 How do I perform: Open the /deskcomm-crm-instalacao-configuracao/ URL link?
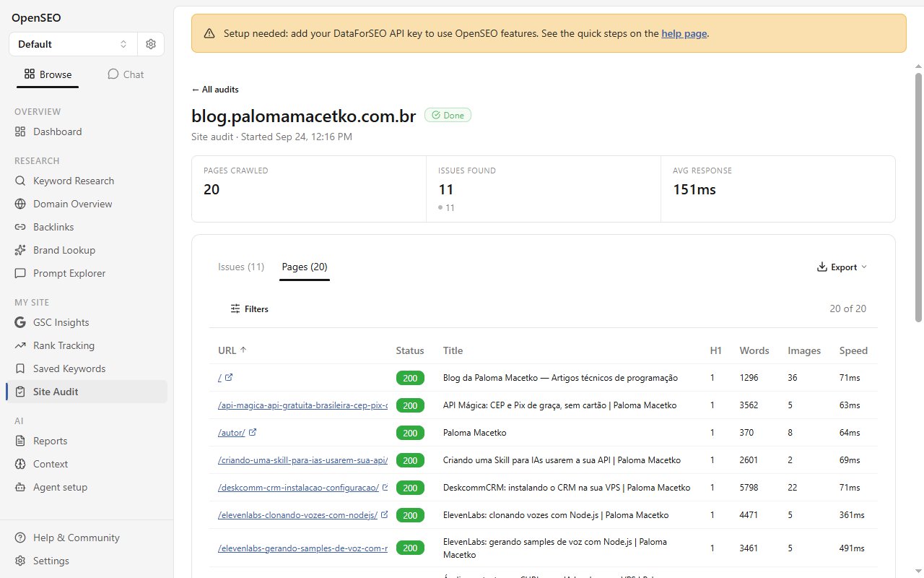298,488
